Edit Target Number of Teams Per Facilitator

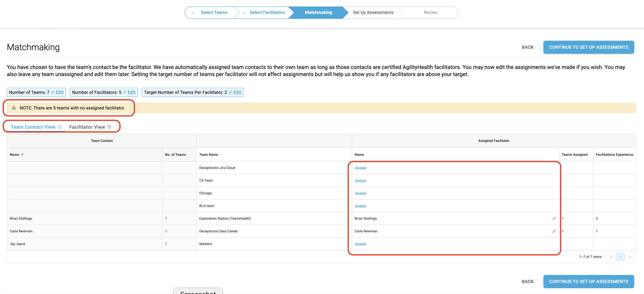[x=237, y=92]
